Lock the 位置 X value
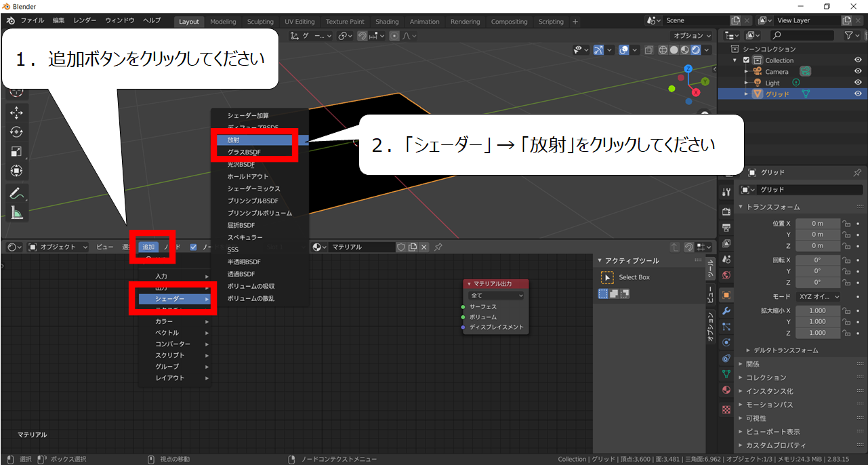This screenshot has height=465, width=868. point(846,224)
